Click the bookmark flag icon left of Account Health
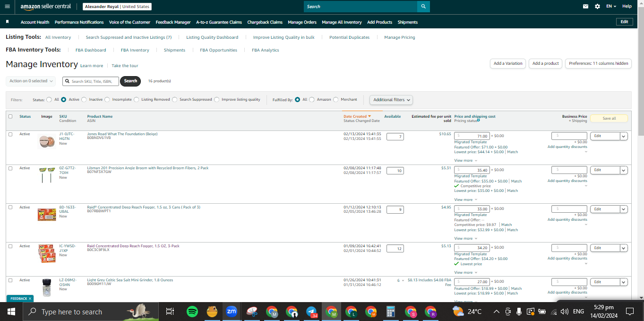This screenshot has height=321, width=644. pos(7,22)
